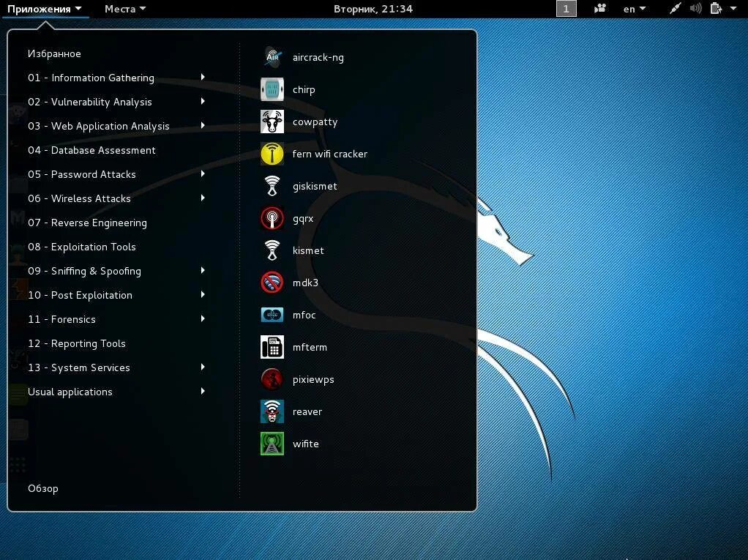Click the clock Вторник, 21:34
Viewport: 748px width, 560px height.
tap(373, 9)
